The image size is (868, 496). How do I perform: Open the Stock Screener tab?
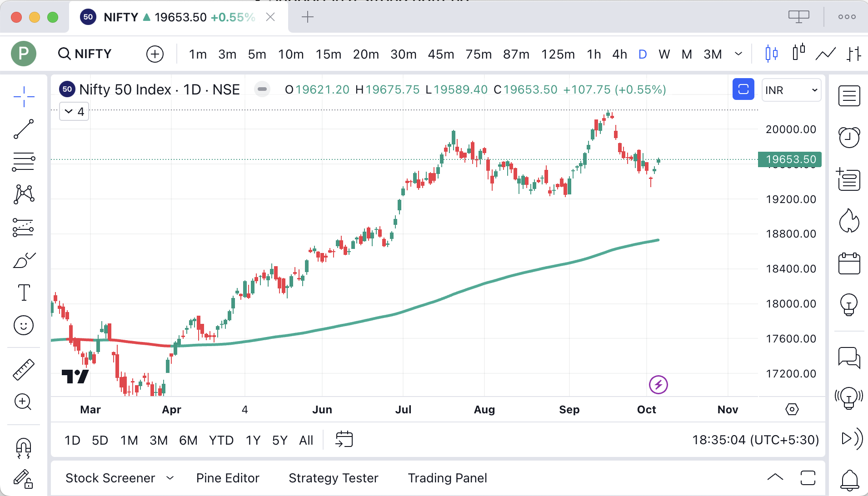[110, 478]
